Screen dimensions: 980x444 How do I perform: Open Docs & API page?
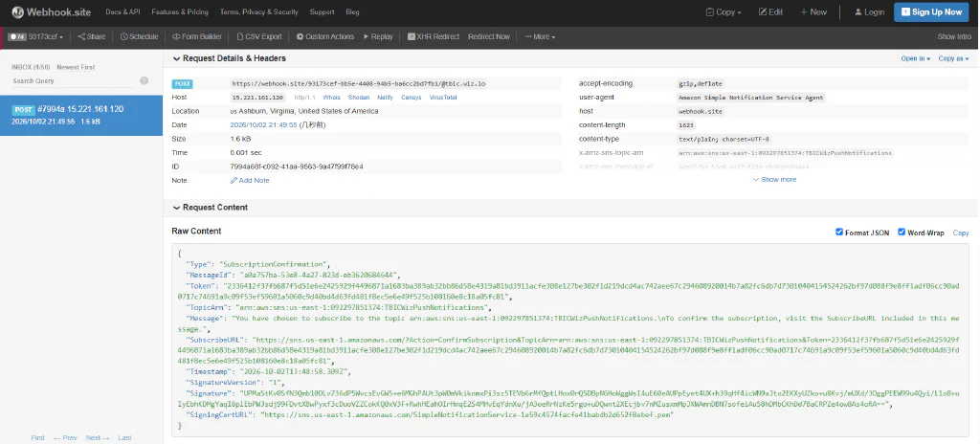click(x=123, y=11)
